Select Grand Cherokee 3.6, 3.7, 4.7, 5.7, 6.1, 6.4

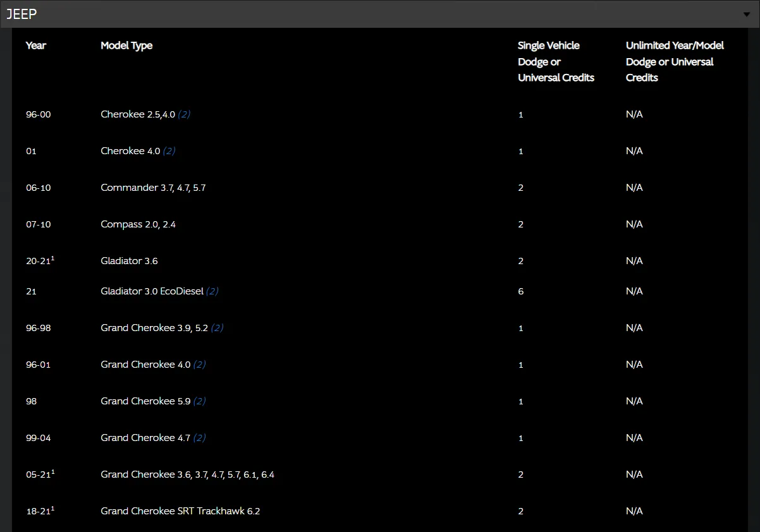pyautogui.click(x=188, y=475)
